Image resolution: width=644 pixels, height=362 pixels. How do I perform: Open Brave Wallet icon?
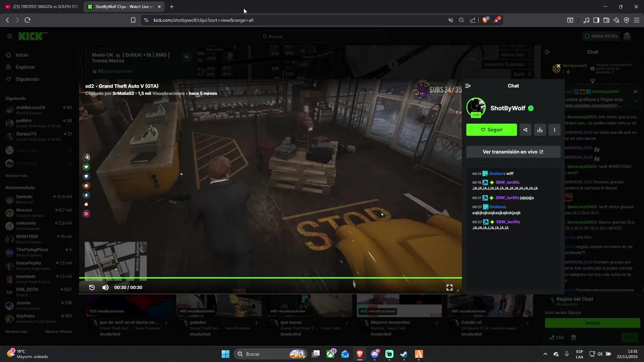tap(606, 20)
